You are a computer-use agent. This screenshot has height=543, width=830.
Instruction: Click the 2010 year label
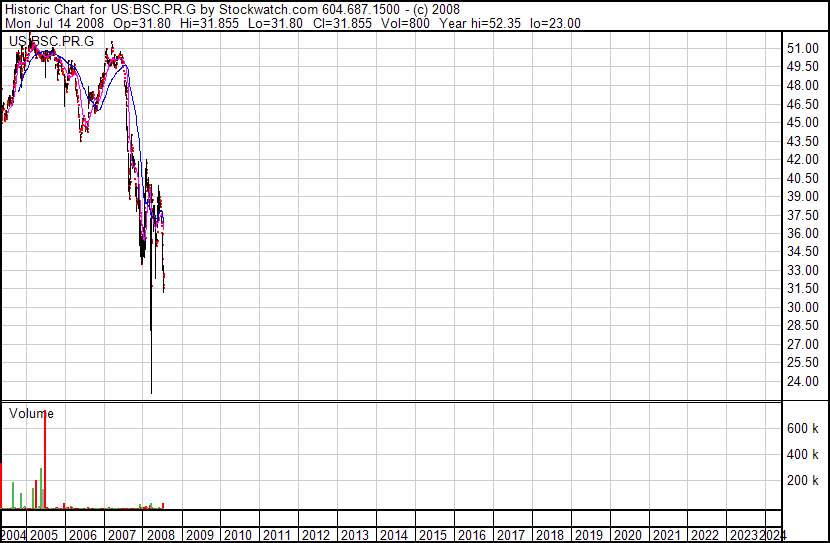[x=238, y=535]
